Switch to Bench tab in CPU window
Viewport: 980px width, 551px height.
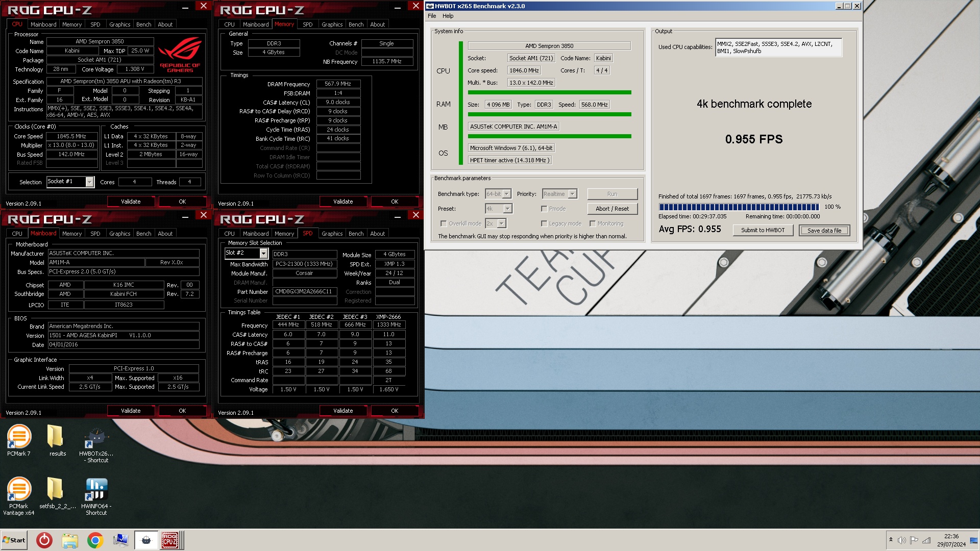[x=143, y=24]
